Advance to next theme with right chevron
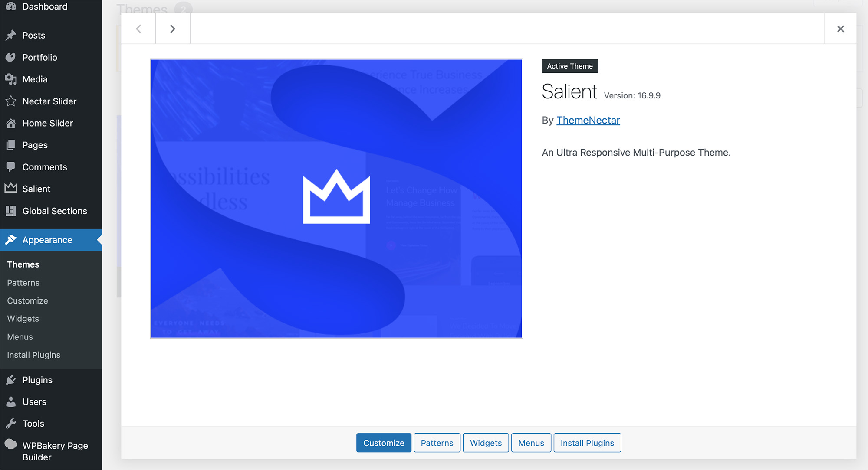 pos(172,28)
